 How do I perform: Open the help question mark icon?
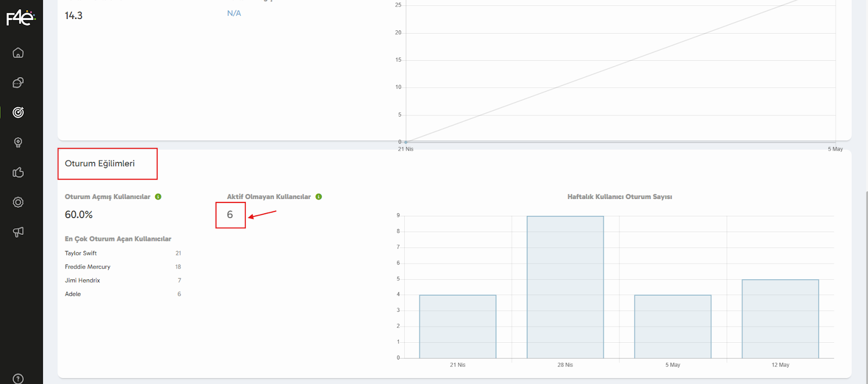(18, 378)
